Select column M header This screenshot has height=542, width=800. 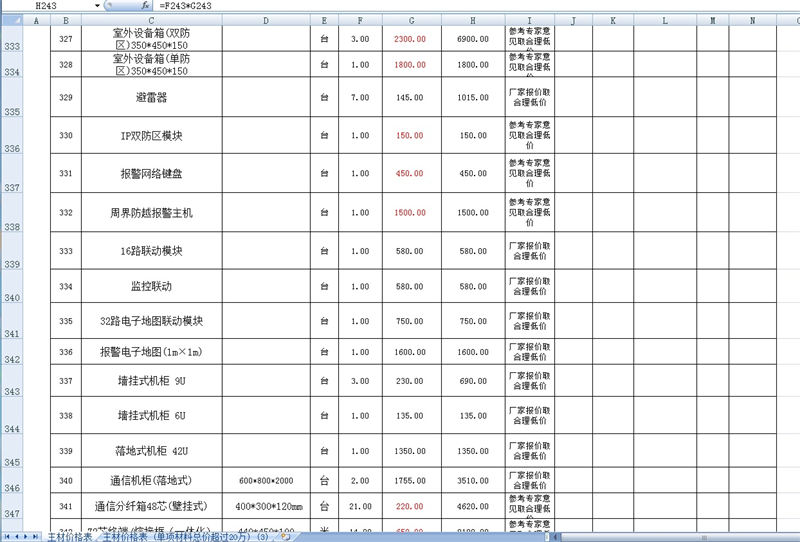tap(713, 21)
